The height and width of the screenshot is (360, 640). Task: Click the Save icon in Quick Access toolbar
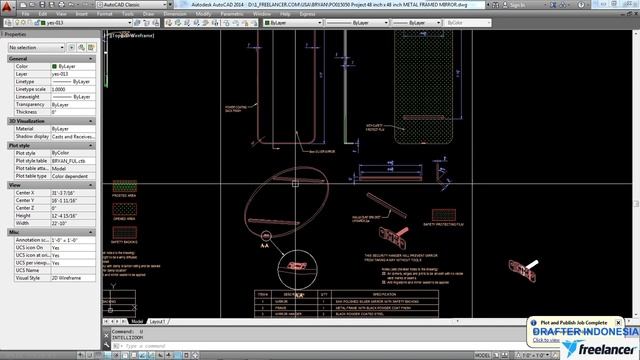pyautogui.click(x=42, y=4)
